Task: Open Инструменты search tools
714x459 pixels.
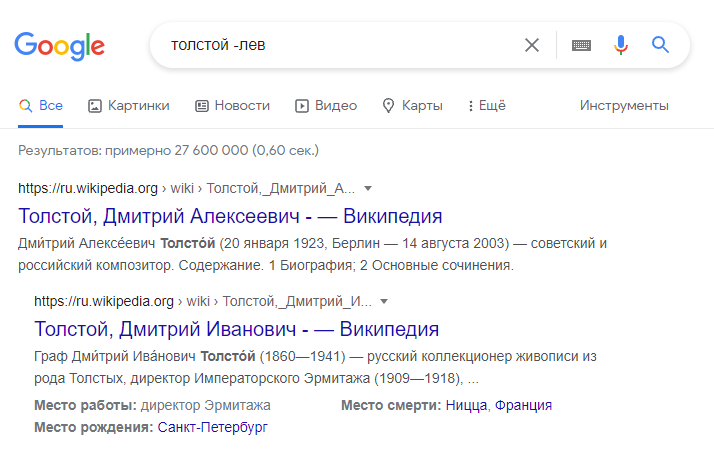Action: [624, 106]
